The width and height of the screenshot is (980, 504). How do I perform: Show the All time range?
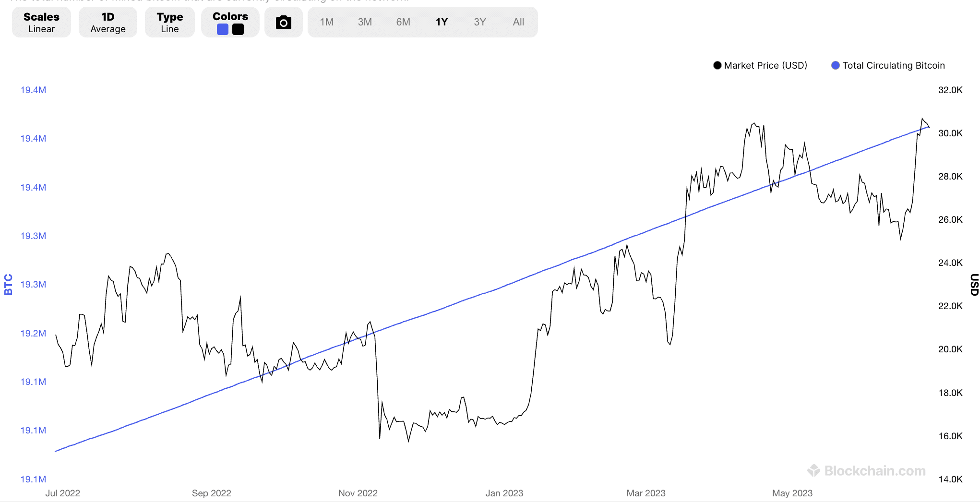[x=518, y=22]
